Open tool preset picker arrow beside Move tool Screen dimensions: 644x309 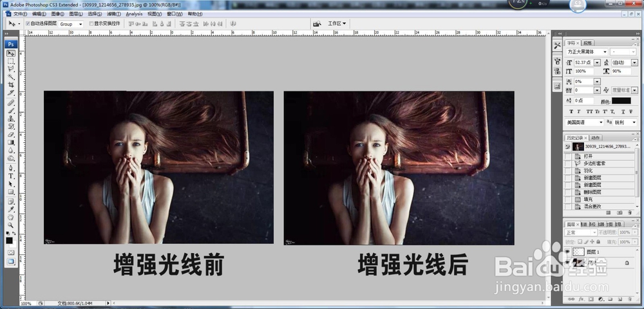coord(19,24)
